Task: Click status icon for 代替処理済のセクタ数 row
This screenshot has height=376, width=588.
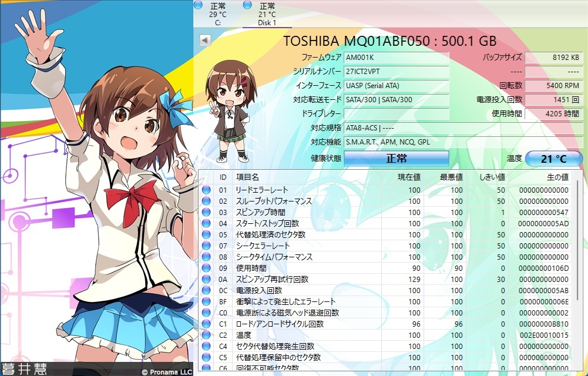Action: coord(206,234)
